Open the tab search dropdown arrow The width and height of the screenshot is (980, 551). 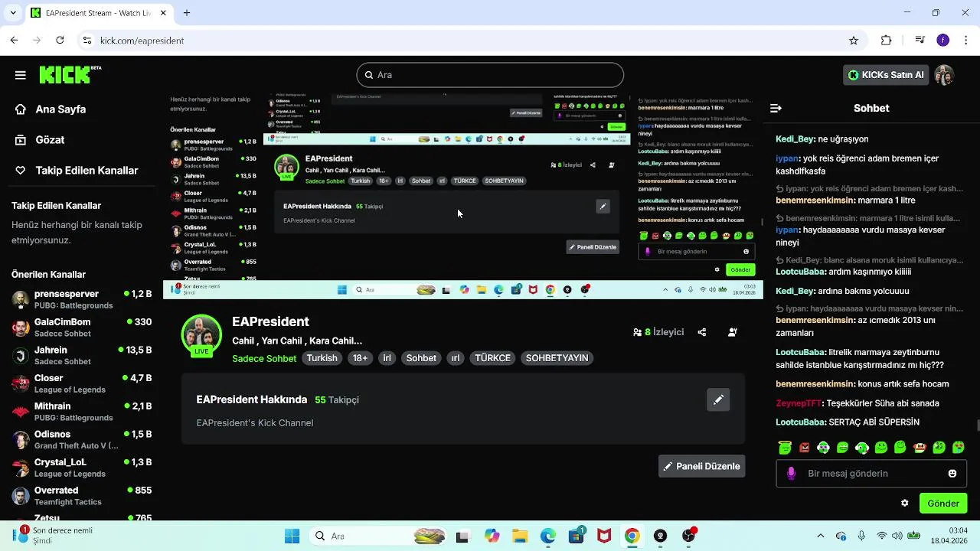point(14,13)
